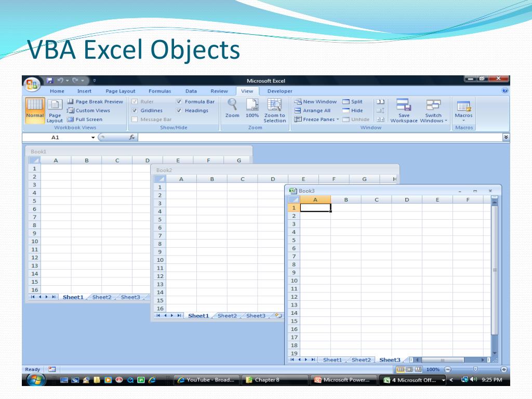Click Book1 title bar to activate it
The image size is (532, 399).
pos(139,151)
